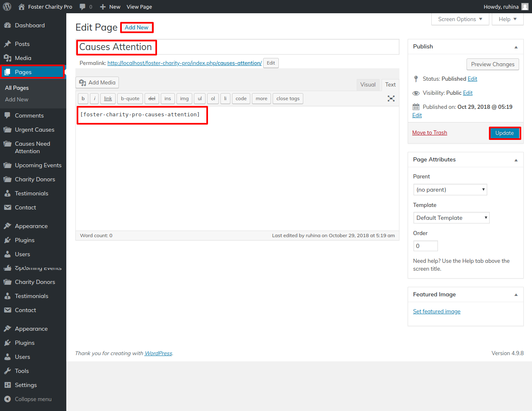Open the WordPress logo menu
This screenshot has width=532, height=411.
pos(7,7)
